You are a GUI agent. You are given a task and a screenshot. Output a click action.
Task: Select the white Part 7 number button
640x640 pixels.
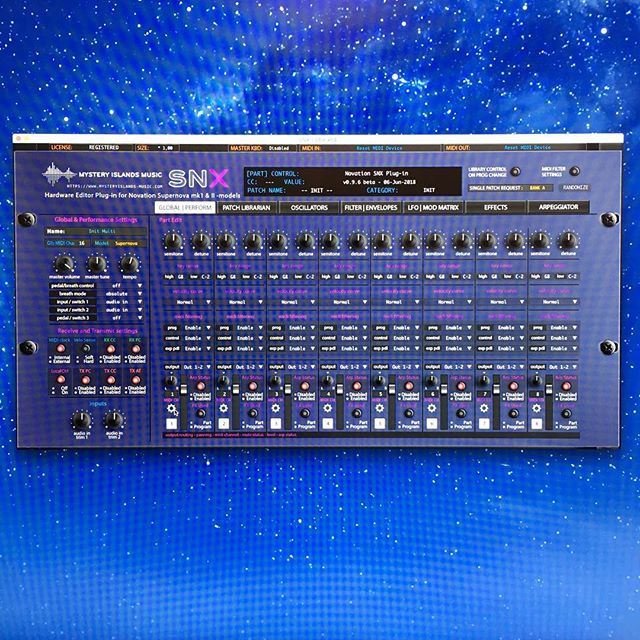pos(484,424)
